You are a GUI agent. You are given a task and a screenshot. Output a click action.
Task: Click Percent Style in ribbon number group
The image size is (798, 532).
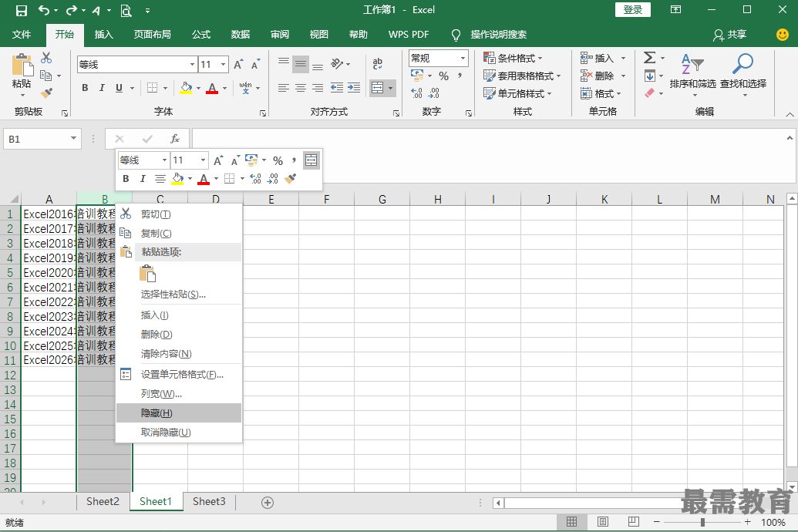[x=444, y=76]
